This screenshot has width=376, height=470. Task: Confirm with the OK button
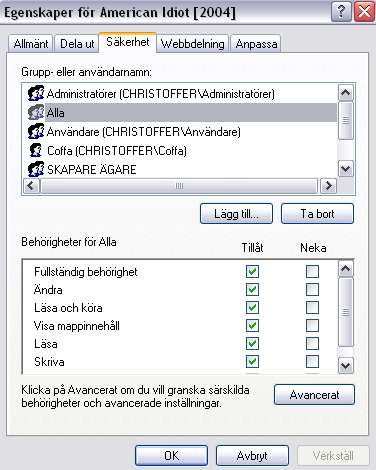pyautogui.click(x=171, y=455)
